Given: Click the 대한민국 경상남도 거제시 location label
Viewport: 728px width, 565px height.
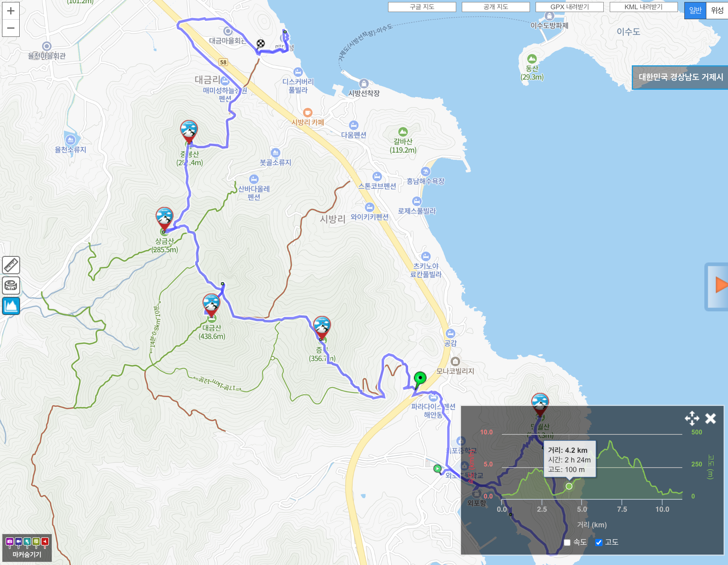Looking at the screenshot, I should (x=681, y=77).
